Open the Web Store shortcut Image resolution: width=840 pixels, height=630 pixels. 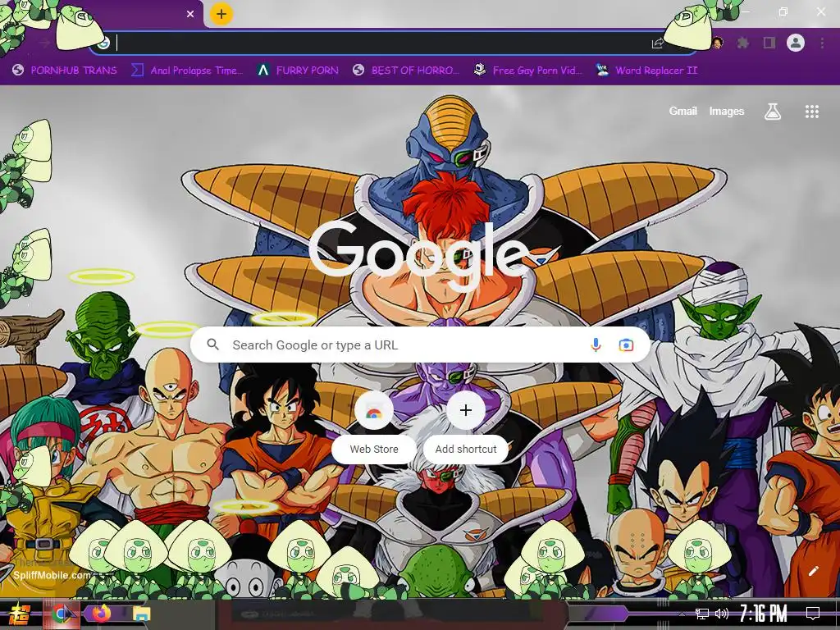coord(374,427)
